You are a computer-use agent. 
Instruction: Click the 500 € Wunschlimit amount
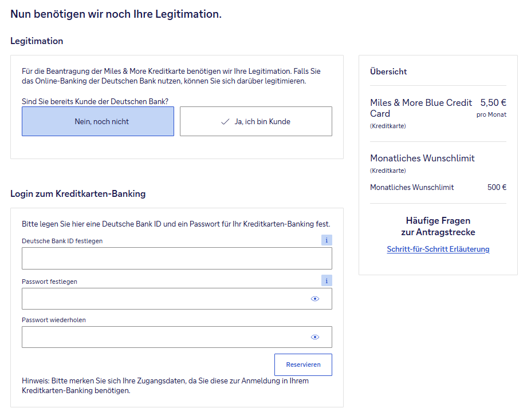pos(497,187)
